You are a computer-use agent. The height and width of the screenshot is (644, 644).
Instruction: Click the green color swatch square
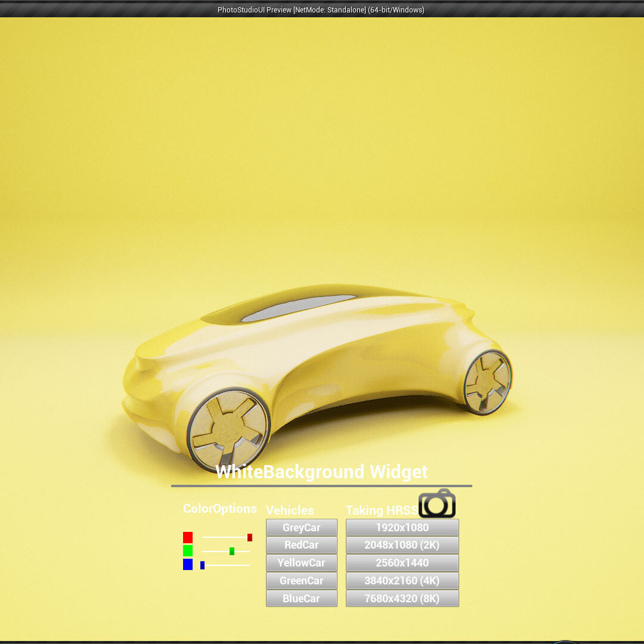[188, 551]
